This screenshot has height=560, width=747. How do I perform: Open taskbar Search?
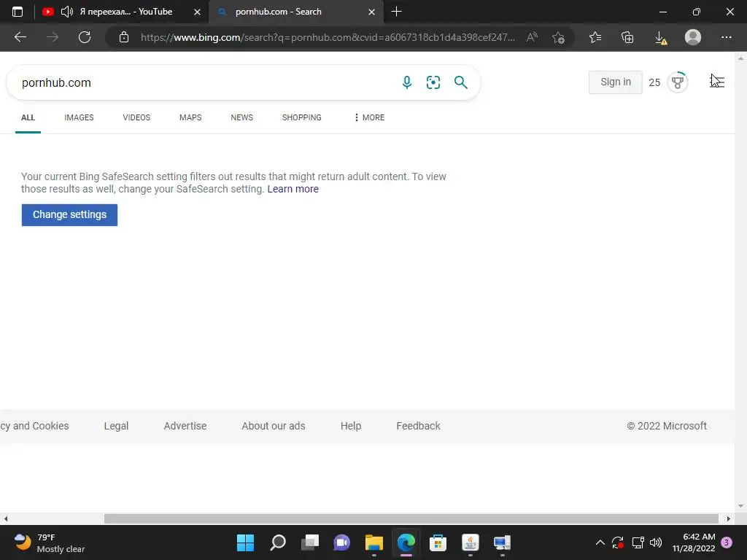point(278,542)
